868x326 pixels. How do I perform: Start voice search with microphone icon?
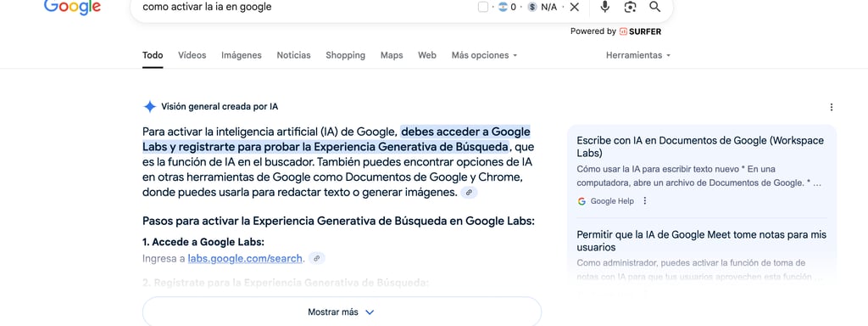(605, 7)
